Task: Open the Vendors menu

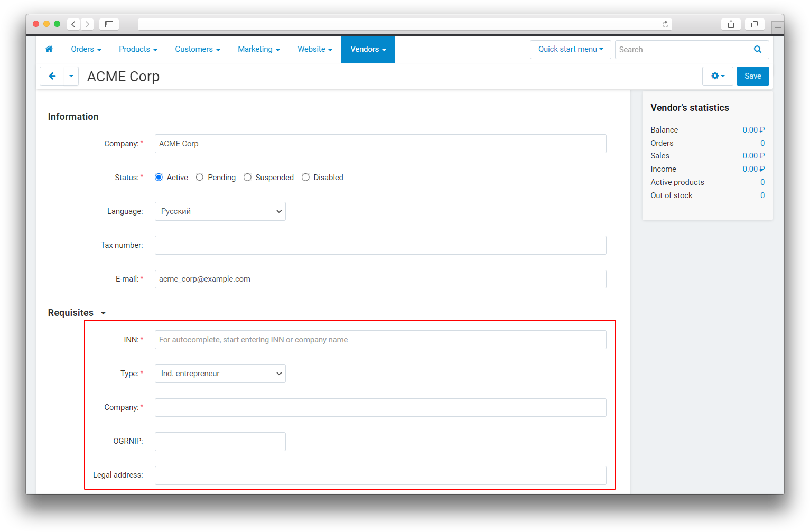Action: (x=368, y=49)
